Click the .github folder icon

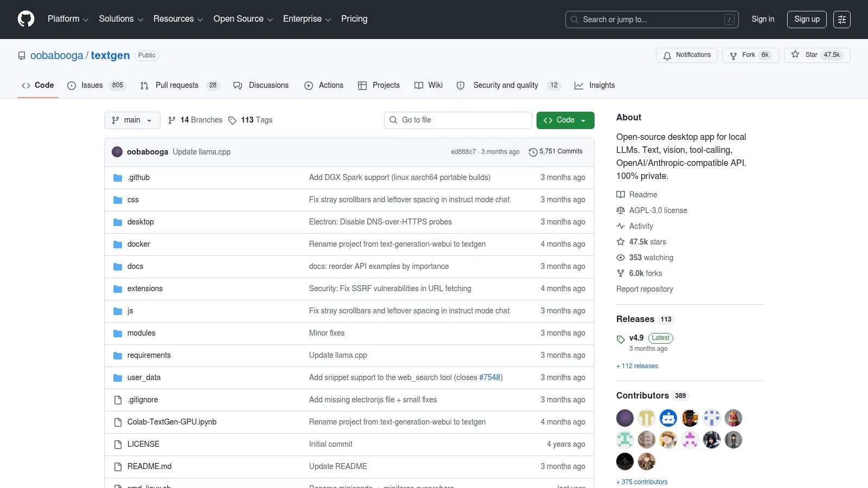118,178
